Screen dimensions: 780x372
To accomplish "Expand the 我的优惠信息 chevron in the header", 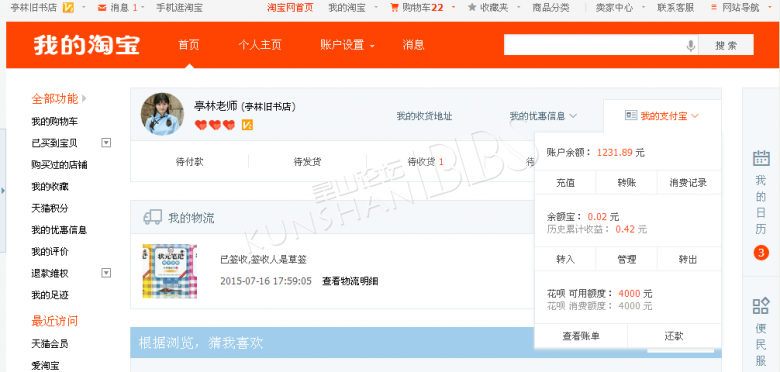I will tap(573, 116).
